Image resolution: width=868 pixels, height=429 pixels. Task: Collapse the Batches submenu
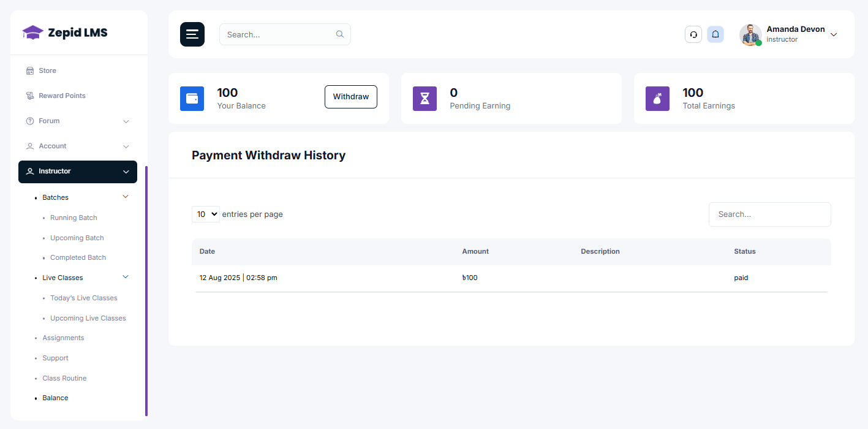point(125,196)
